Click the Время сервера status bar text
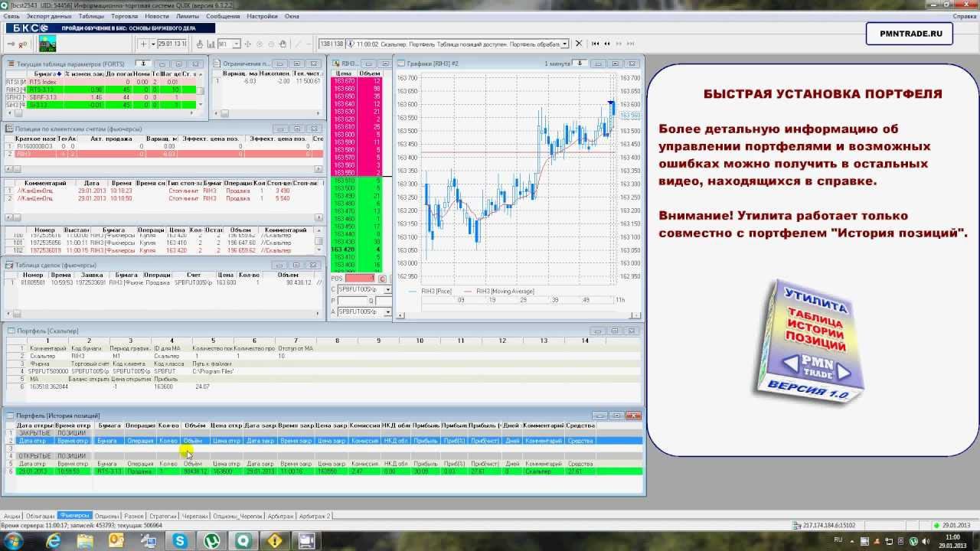This screenshot has height=551, width=980. click(81, 526)
